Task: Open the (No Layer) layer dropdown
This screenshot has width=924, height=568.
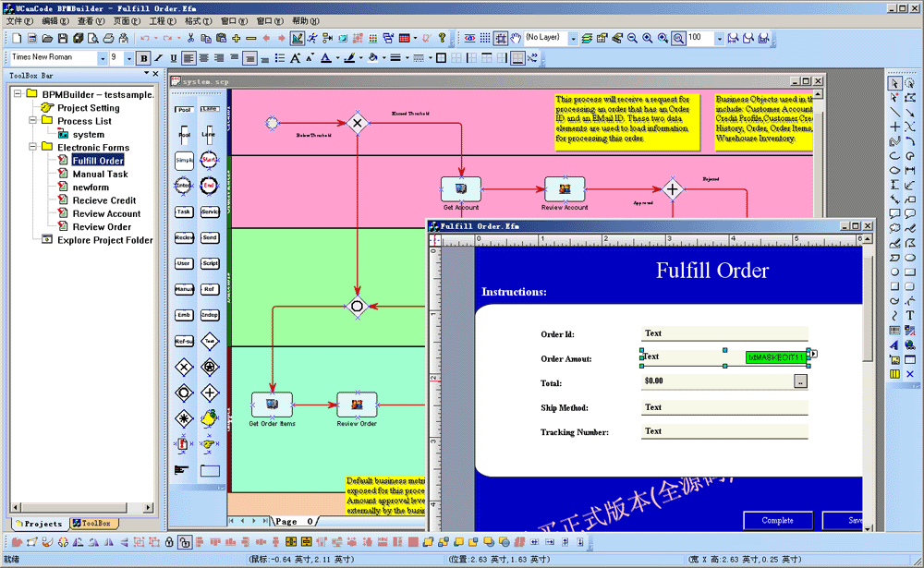Action: point(573,39)
